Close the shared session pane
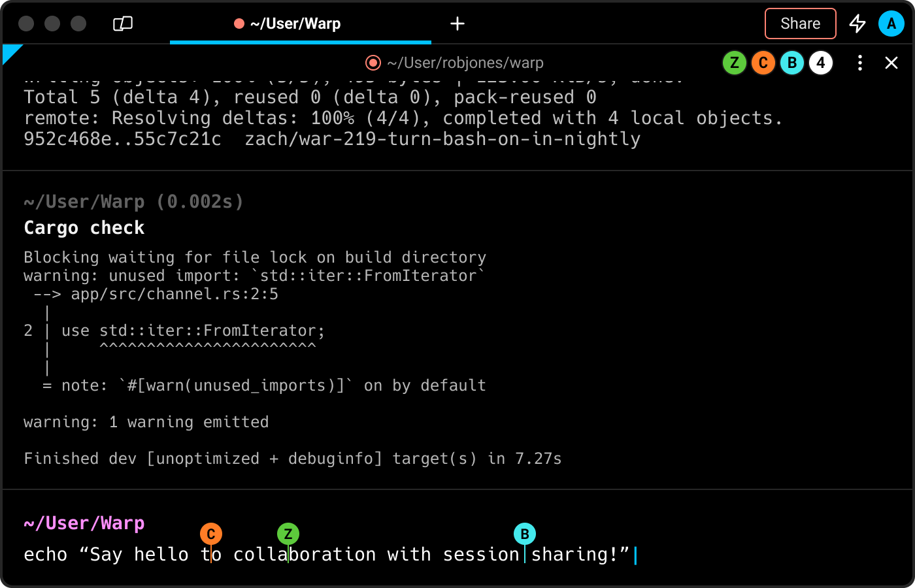The width and height of the screenshot is (915, 588). coord(891,63)
